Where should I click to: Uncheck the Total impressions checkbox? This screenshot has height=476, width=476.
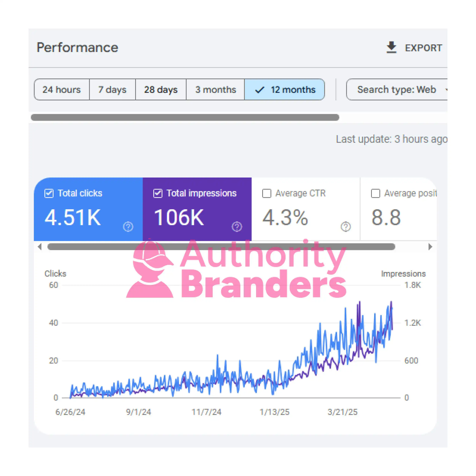pyautogui.click(x=158, y=193)
